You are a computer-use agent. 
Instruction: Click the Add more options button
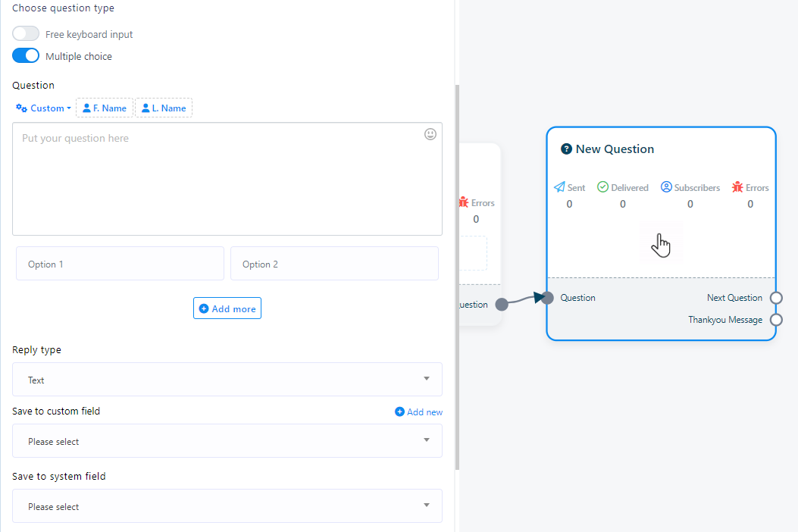click(x=227, y=308)
